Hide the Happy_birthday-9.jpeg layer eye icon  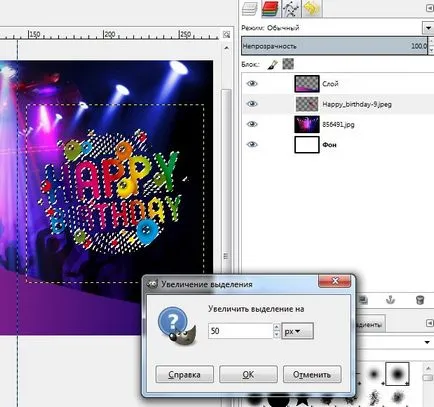(x=252, y=104)
